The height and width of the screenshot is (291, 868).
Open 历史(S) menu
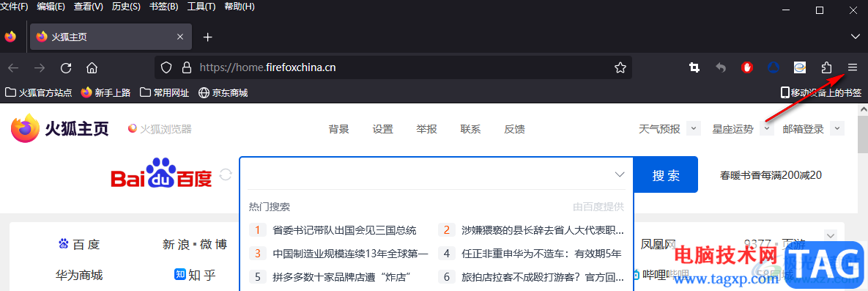[x=126, y=7]
